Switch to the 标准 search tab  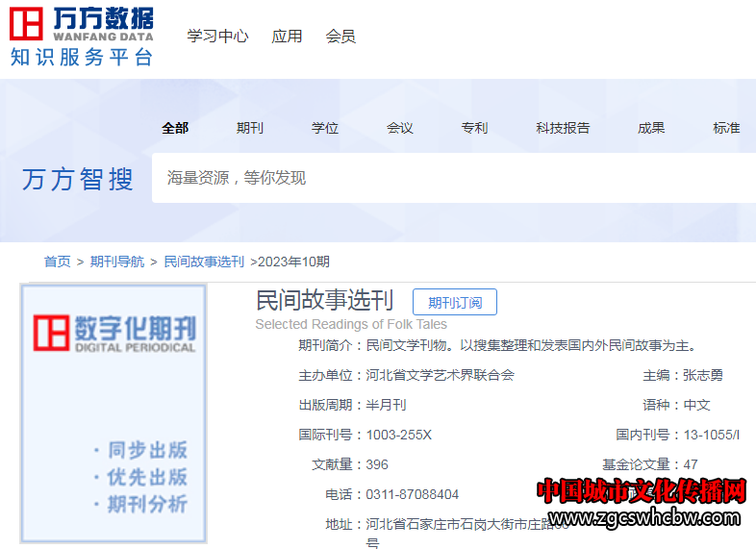[726, 128]
